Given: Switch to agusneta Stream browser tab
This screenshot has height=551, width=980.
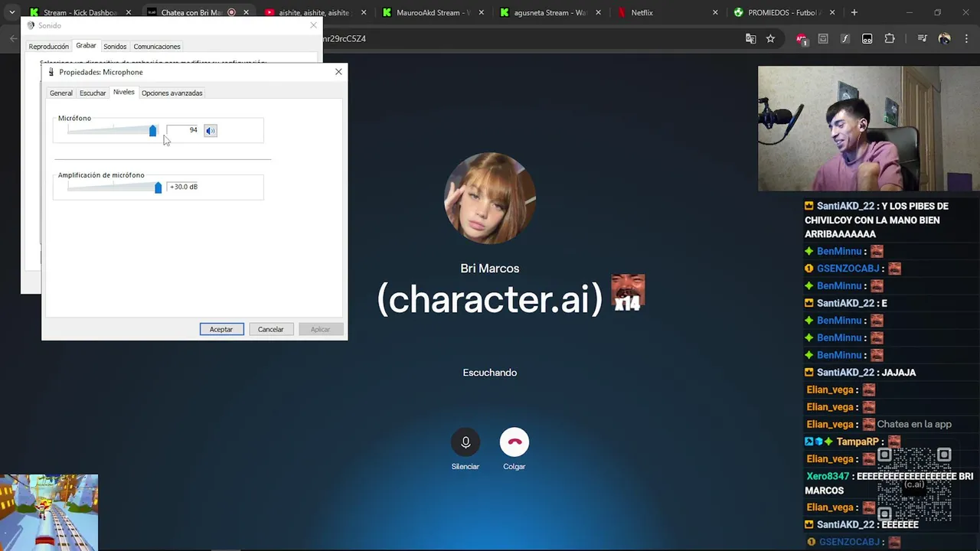Looking at the screenshot, I should pos(550,12).
